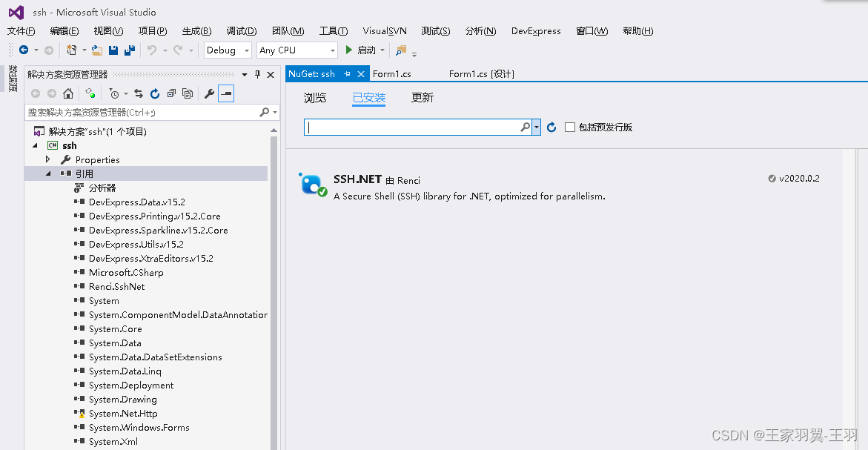Click the Save icon in the toolbar

[113, 50]
